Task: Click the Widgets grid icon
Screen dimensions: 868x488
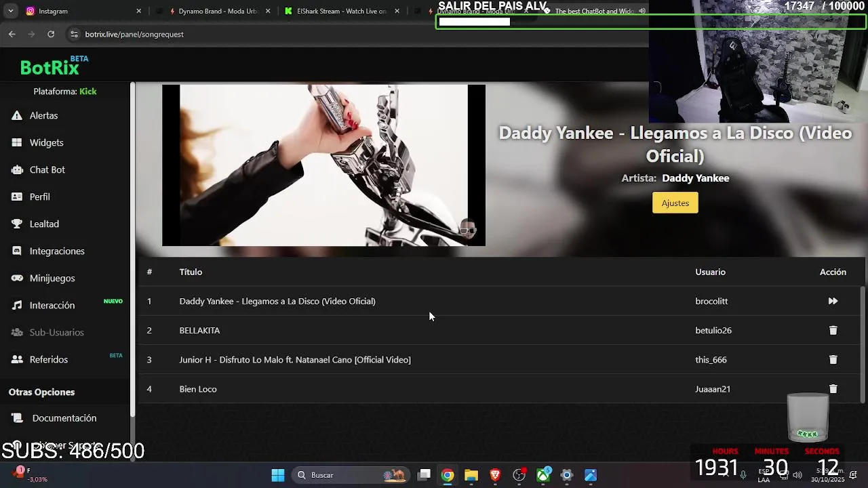Action: coord(17,143)
